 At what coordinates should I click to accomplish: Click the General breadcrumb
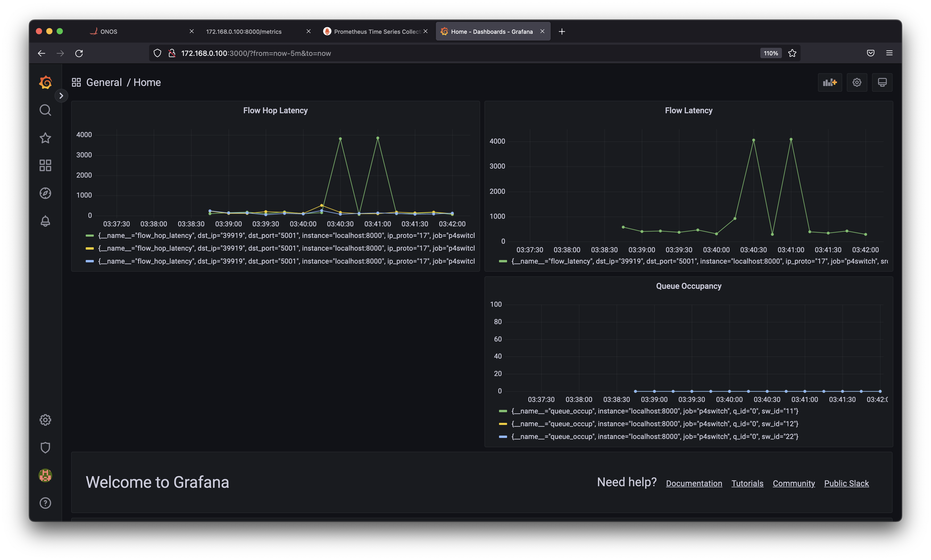pos(104,82)
